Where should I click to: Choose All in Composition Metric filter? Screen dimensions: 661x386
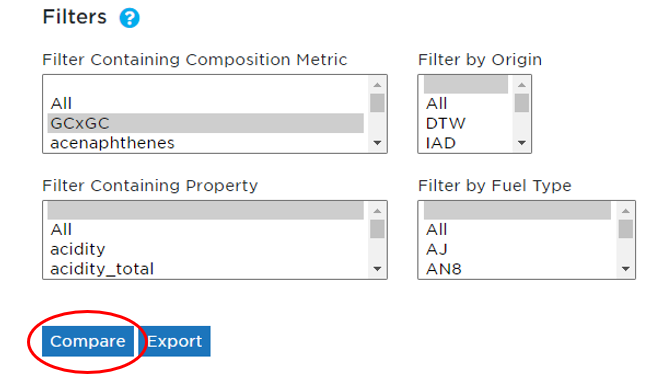(206, 103)
